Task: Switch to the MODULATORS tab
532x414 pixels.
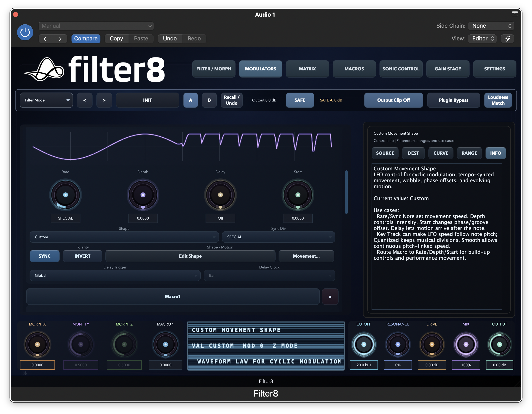Action: 260,69
